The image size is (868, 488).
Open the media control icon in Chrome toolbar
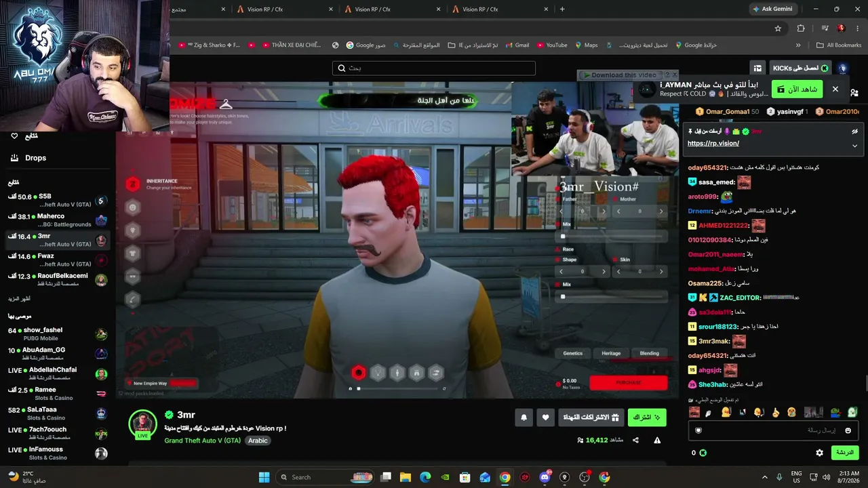pos(825,28)
